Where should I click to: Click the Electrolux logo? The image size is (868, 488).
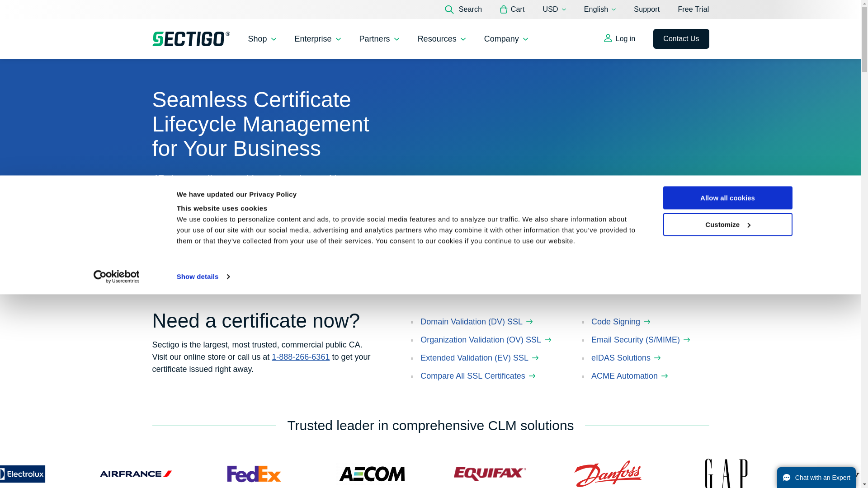[23, 474]
